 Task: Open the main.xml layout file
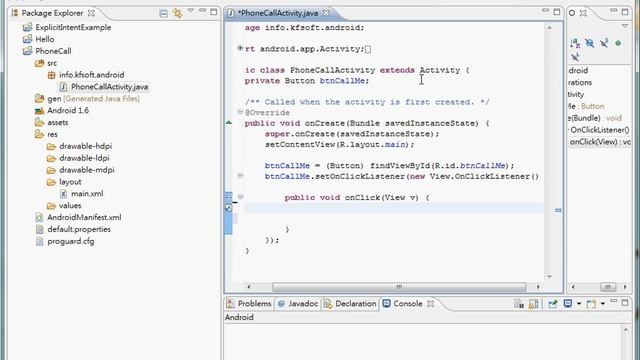coord(87,194)
